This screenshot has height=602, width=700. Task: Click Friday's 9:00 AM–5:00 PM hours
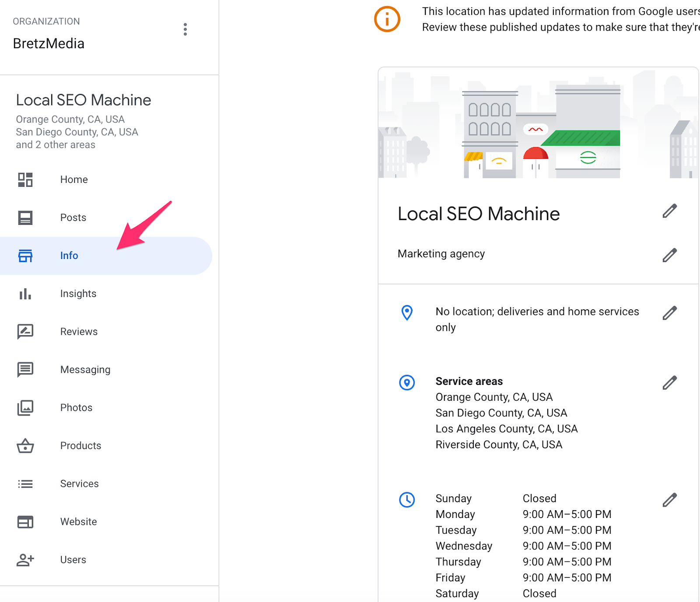[567, 578]
